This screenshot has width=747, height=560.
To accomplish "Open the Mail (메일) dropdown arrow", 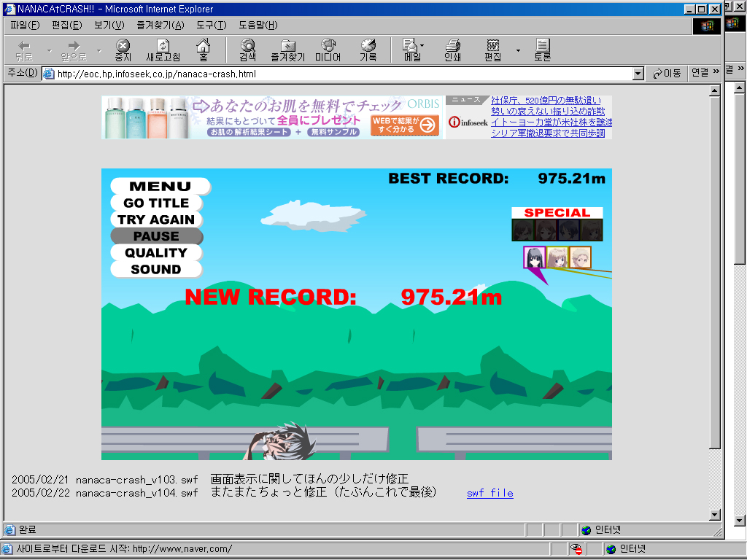I will [x=422, y=46].
